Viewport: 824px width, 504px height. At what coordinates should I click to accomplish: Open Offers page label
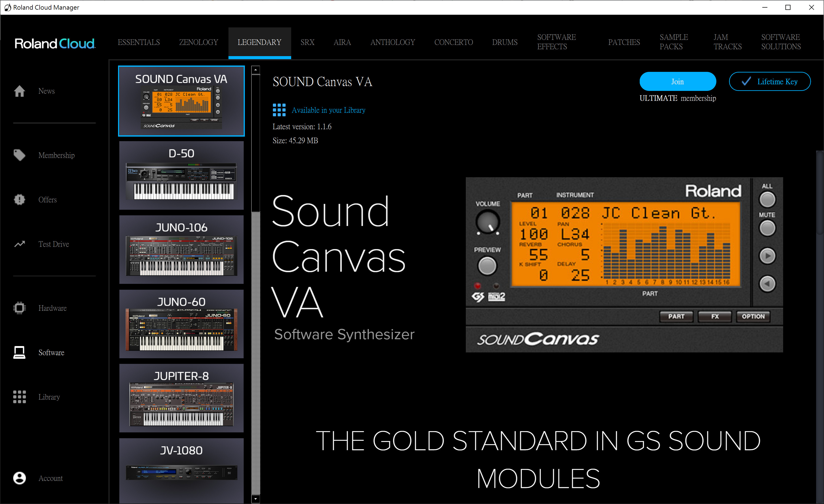point(47,200)
